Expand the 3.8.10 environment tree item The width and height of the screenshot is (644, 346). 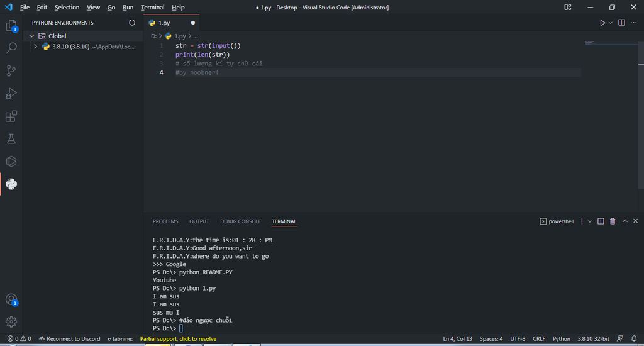pyautogui.click(x=36, y=47)
